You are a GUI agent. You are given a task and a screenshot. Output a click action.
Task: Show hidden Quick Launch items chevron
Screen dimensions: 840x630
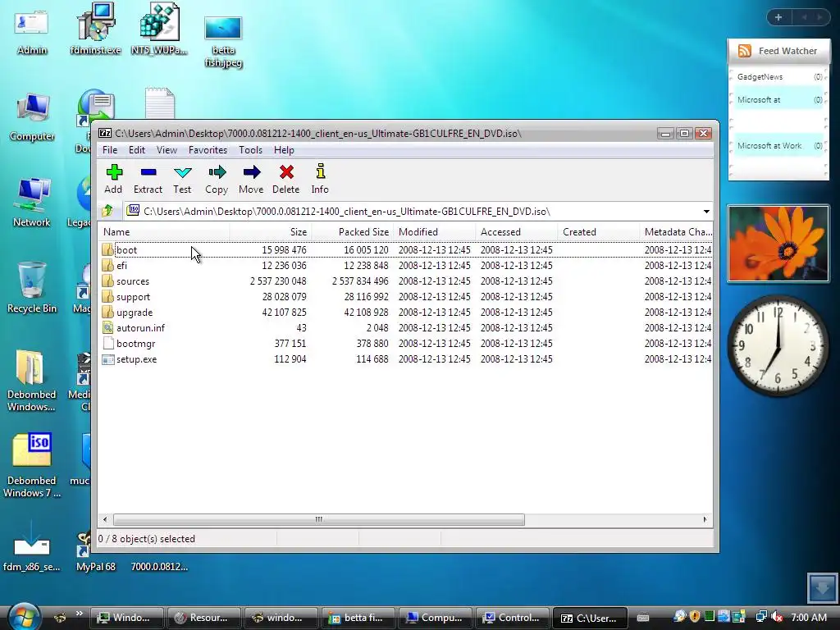point(80,614)
